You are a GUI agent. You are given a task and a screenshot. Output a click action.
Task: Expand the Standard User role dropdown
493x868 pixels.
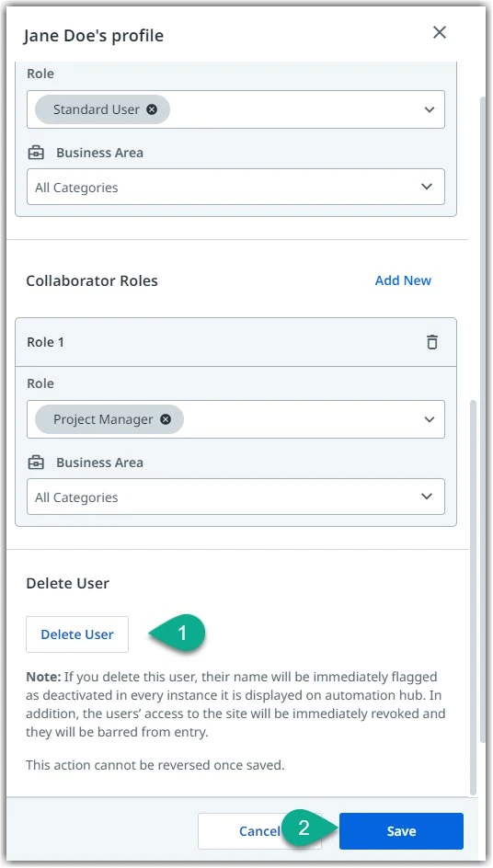pyautogui.click(x=429, y=109)
